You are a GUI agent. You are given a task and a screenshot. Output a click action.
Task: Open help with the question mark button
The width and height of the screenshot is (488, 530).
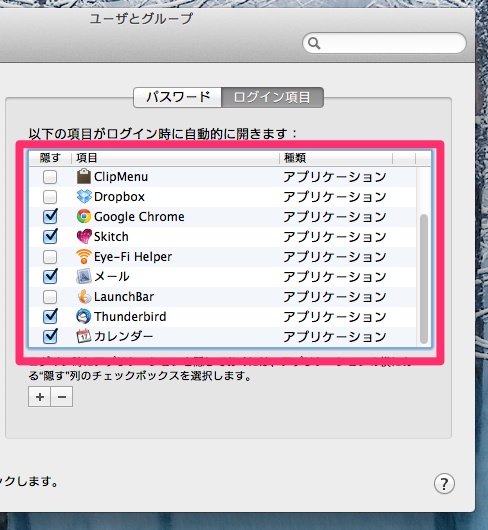tap(444, 484)
